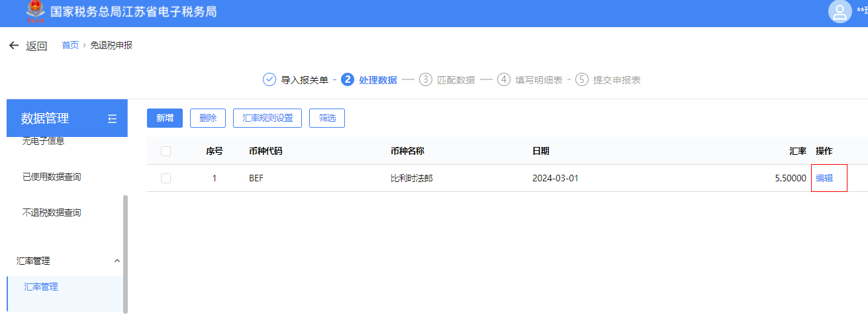Open 汇率规则设置 settings
The width and height of the screenshot is (868, 317).
point(267,118)
